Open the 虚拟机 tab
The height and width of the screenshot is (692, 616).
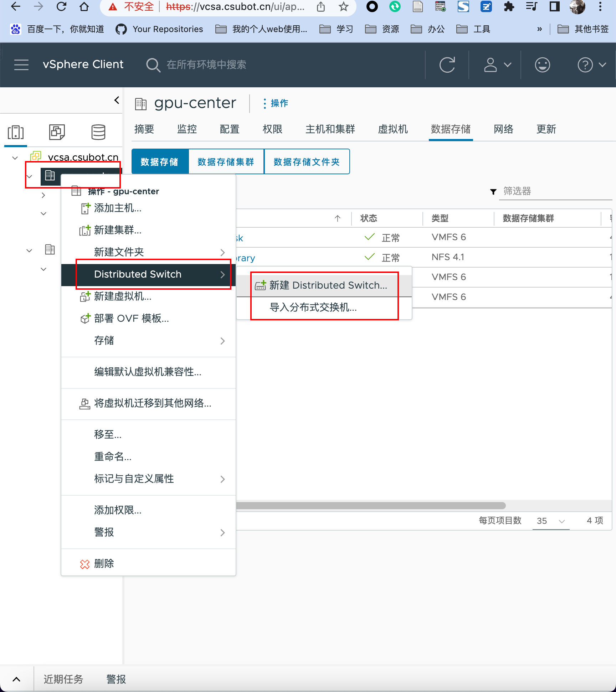click(393, 129)
